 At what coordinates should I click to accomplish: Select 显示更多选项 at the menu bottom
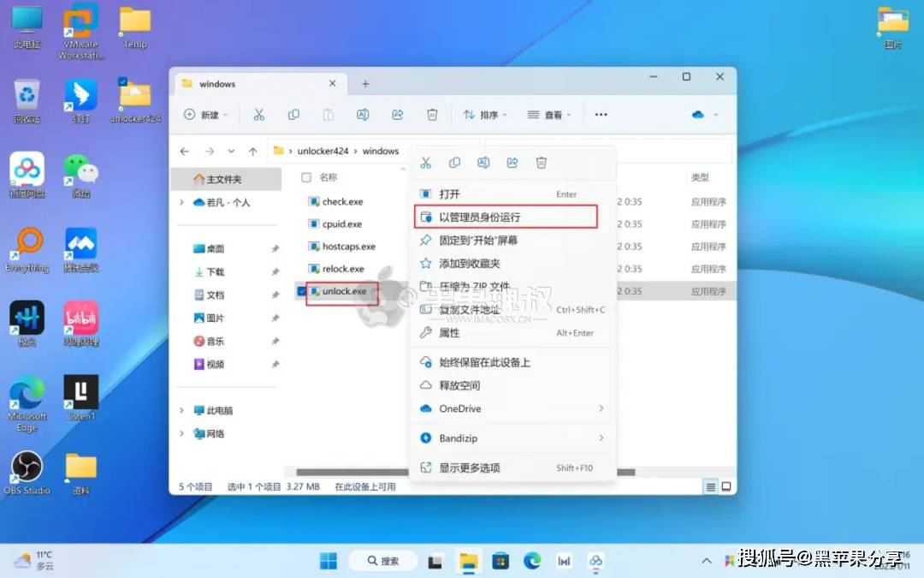pyautogui.click(x=512, y=468)
